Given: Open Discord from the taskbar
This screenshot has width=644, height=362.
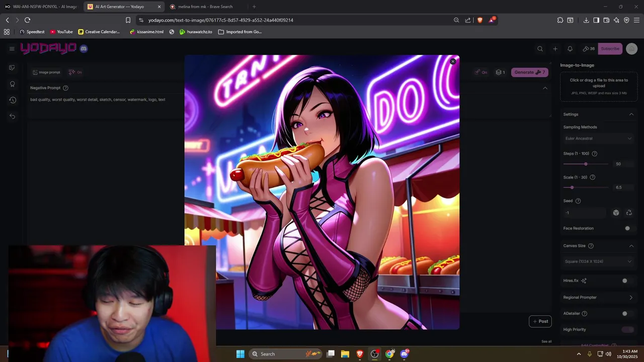Looking at the screenshot, I should click(404, 354).
